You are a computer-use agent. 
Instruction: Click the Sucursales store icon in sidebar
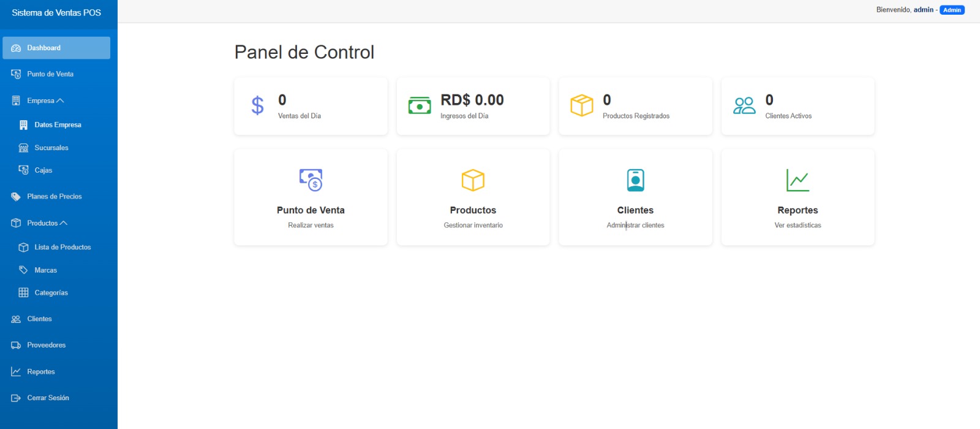pos(23,148)
